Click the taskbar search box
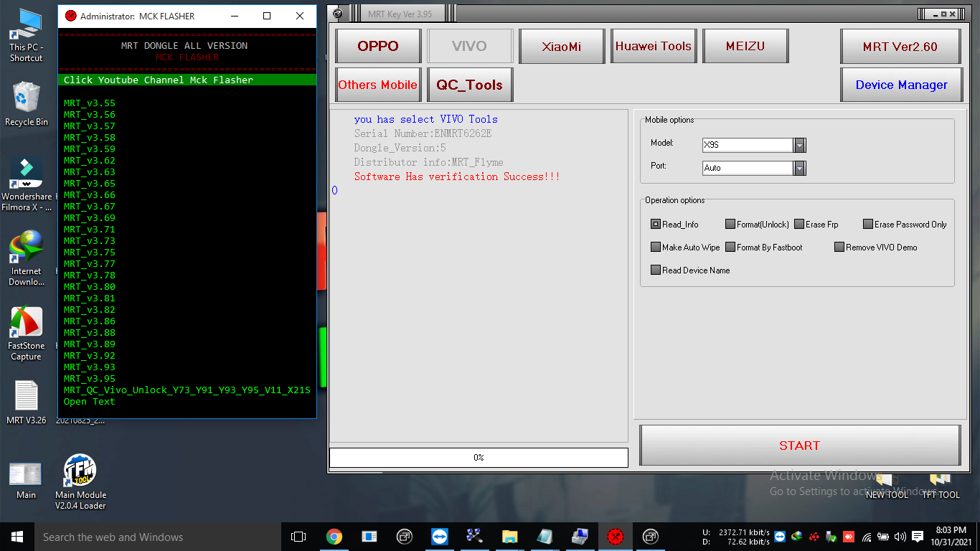 [157, 537]
